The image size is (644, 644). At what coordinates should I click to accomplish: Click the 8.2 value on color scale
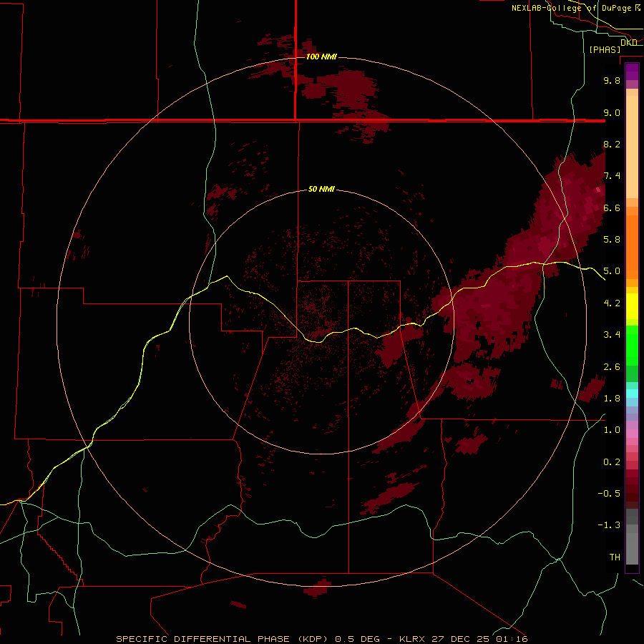(612, 144)
